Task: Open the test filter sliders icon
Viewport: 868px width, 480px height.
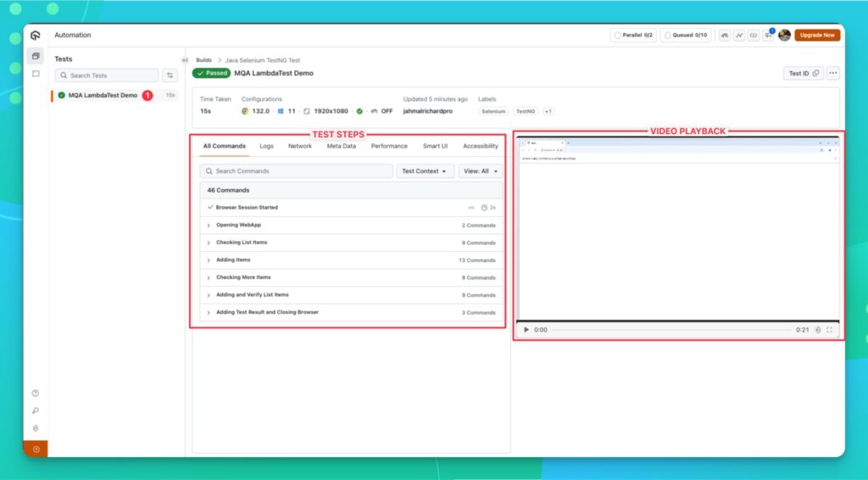Action: [x=170, y=75]
